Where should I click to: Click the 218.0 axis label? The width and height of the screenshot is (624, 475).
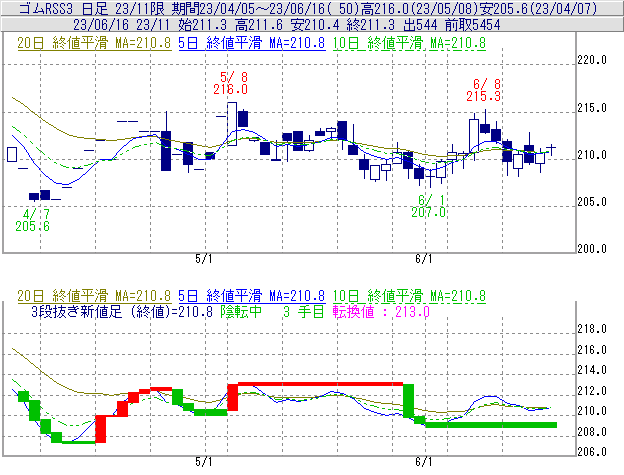pyautogui.click(x=592, y=329)
